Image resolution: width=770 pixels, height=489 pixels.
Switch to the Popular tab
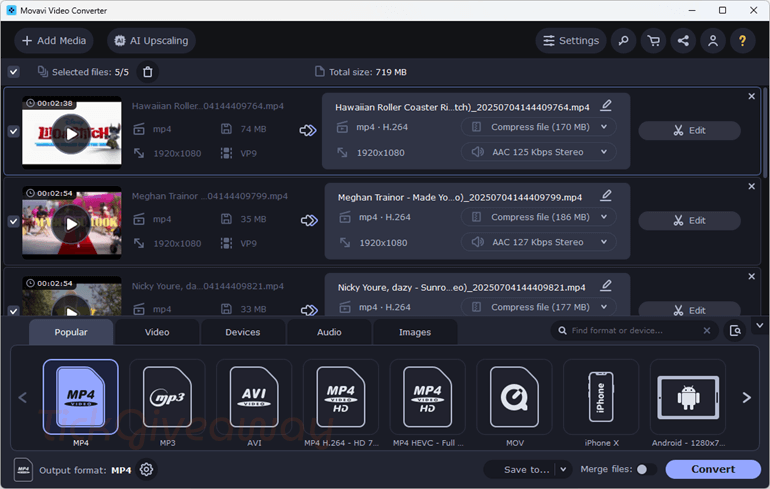(x=71, y=332)
